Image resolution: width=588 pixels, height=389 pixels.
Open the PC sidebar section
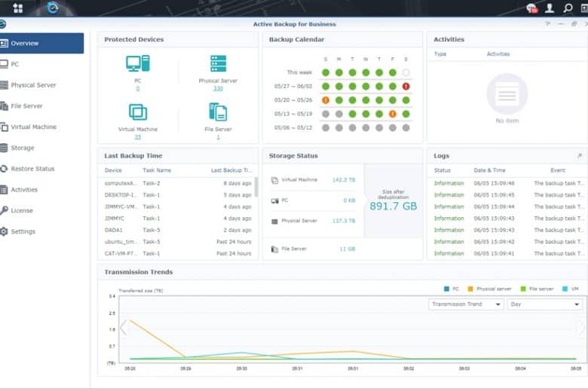click(41, 64)
